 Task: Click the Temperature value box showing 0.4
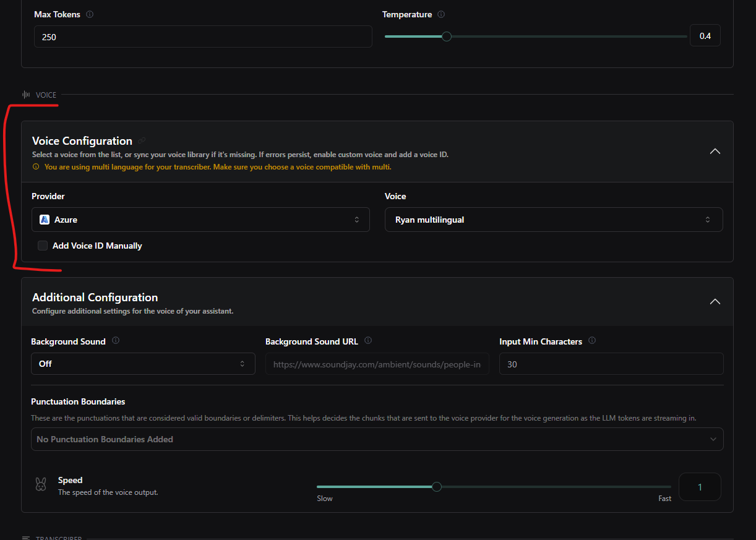click(x=705, y=36)
